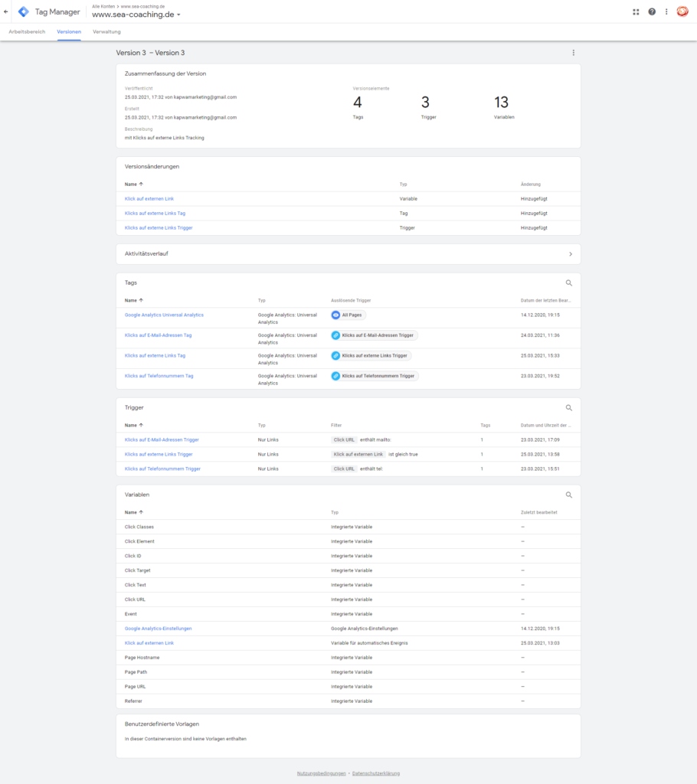Open the header three-dot options menu
Viewport: 697px width, 784px height.
(x=666, y=11)
